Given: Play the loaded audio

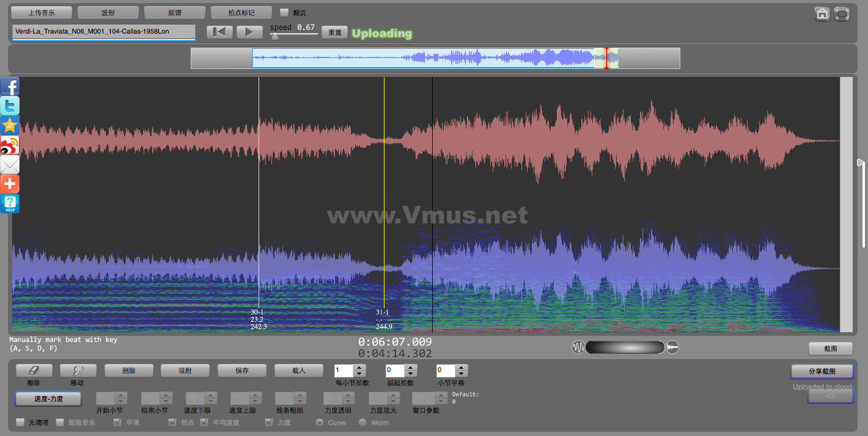Looking at the screenshot, I should coord(249,32).
